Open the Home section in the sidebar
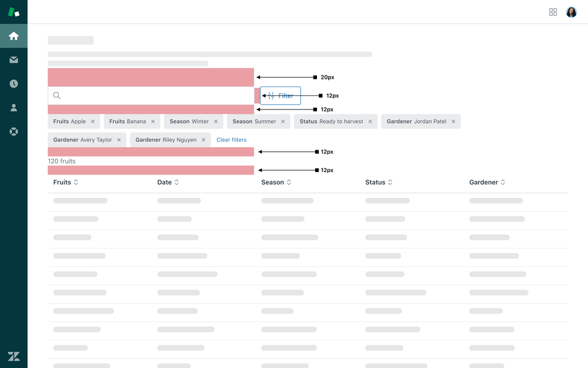This screenshot has width=588, height=368. click(13, 35)
